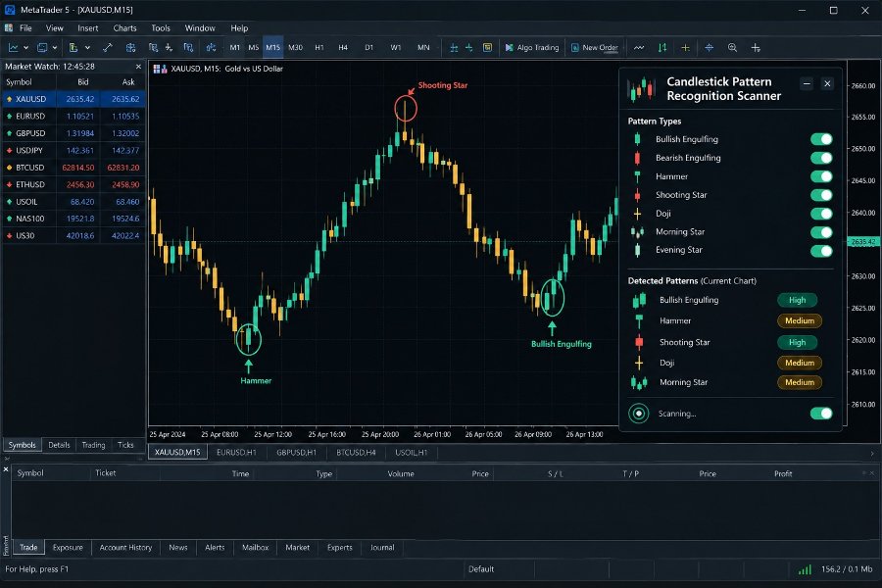This screenshot has height=588, width=882.
Task: Select EURUSD in Market Watch
Action: coord(73,116)
